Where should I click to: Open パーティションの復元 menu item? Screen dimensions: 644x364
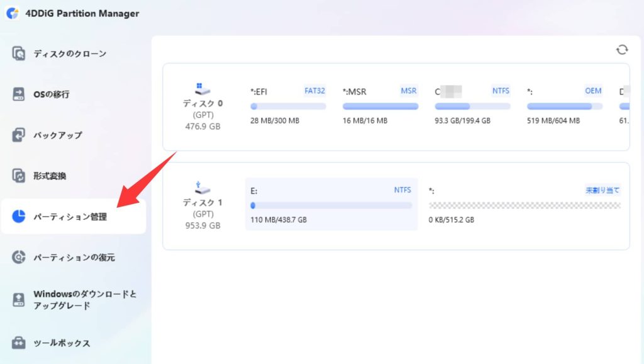tap(74, 257)
